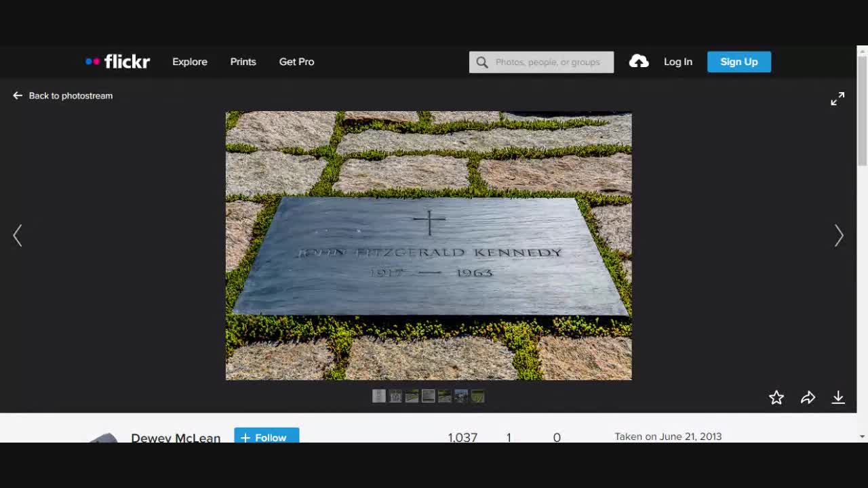This screenshot has width=868, height=488.
Task: Open the Flickr logo home link
Action: pyautogui.click(x=117, y=62)
